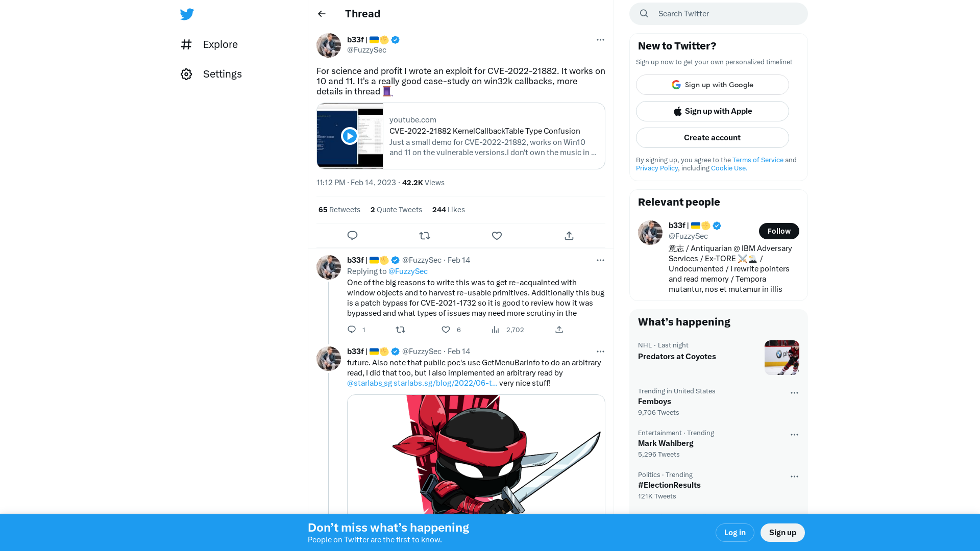This screenshot has height=551, width=980.
Task: Click the retweet icon on main tweet
Action: (425, 236)
